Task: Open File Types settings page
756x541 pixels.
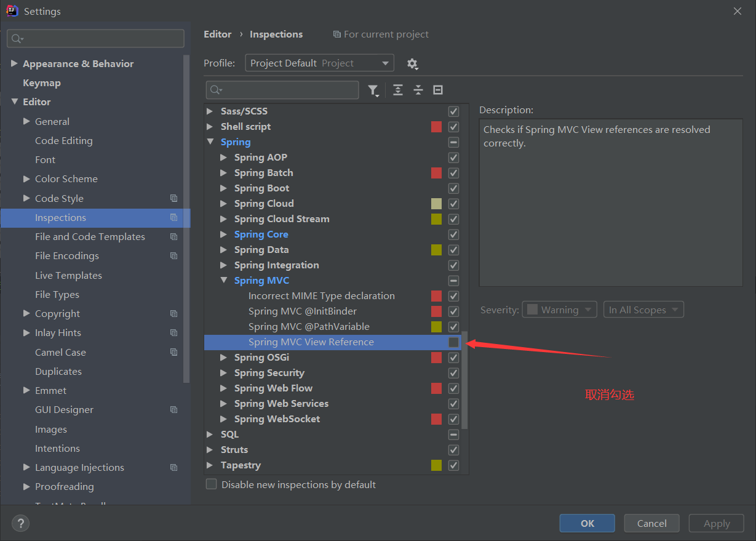Action: coord(57,294)
